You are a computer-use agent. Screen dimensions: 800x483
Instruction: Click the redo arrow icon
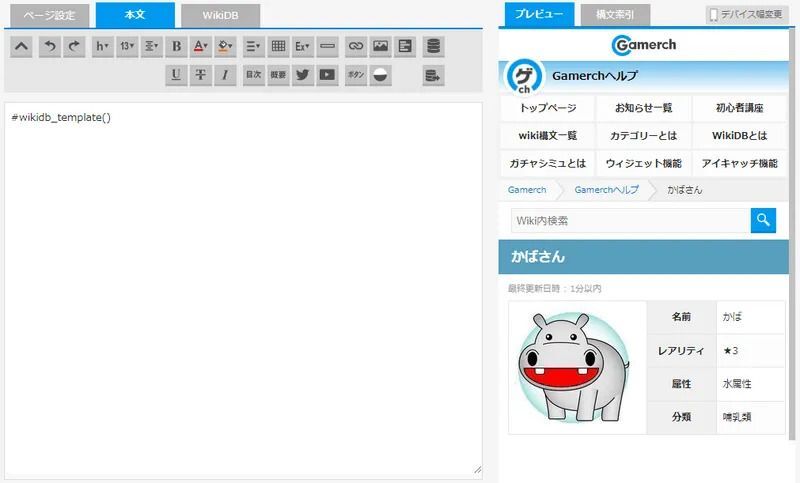coord(74,46)
